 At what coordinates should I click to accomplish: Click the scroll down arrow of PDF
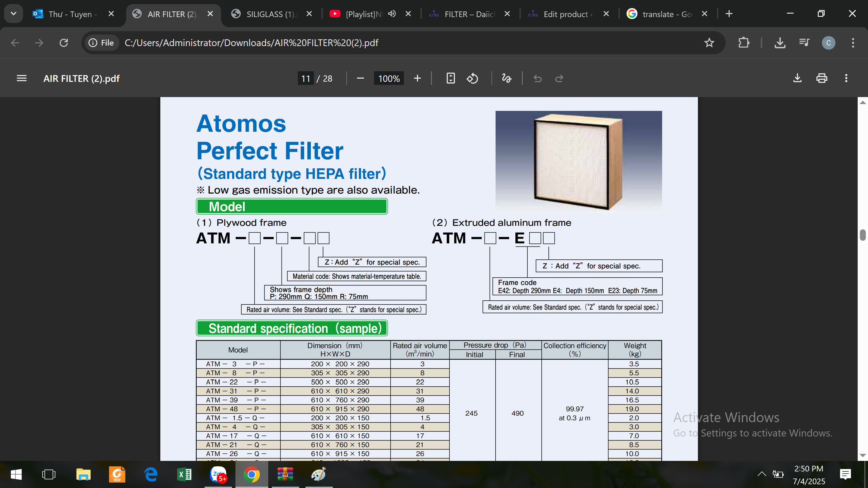(862, 455)
